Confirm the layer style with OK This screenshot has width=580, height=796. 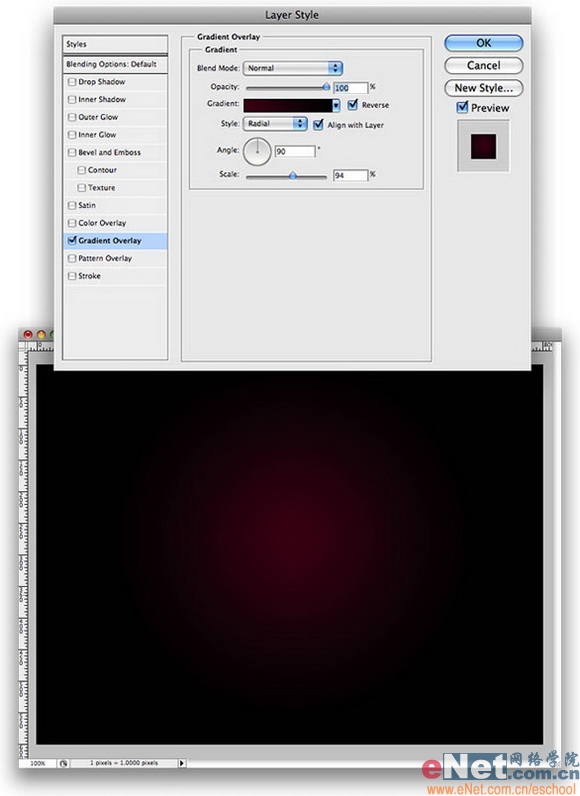click(484, 43)
